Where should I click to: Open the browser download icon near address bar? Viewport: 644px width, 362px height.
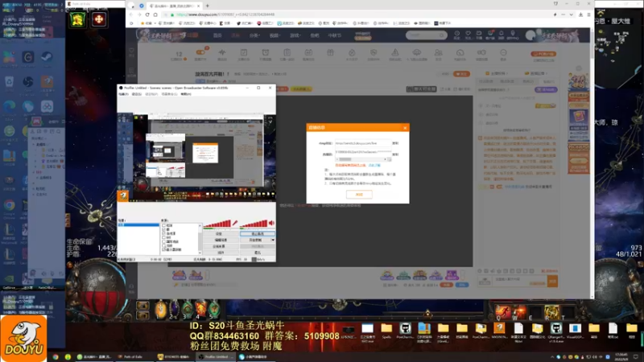[x=580, y=14]
